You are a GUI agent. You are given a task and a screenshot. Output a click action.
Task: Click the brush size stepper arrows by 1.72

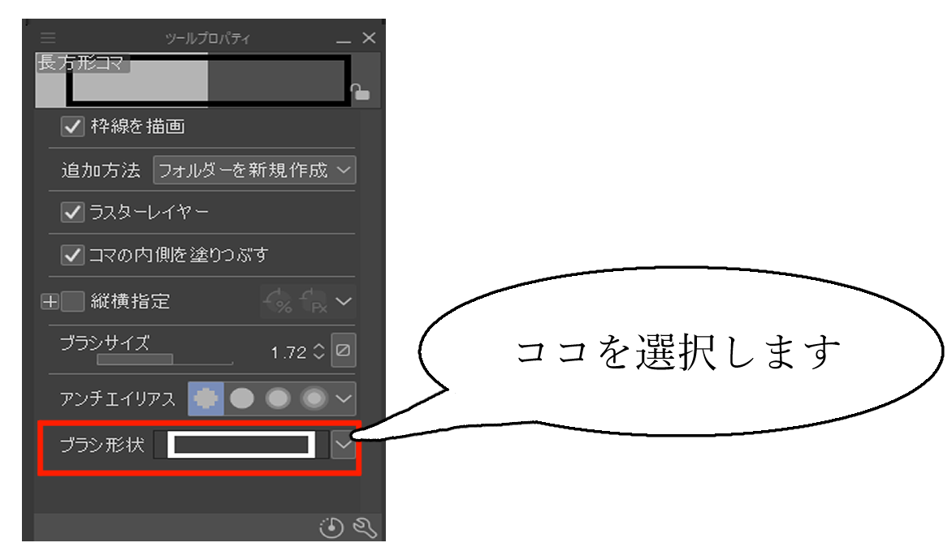[x=318, y=351]
